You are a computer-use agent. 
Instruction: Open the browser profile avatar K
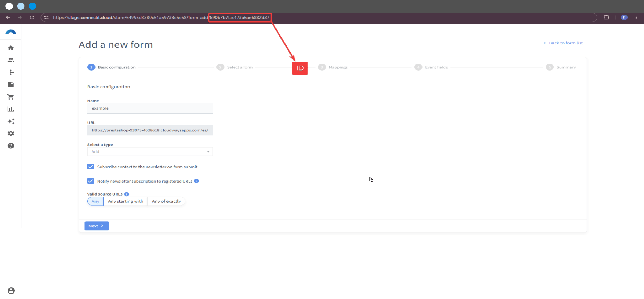(624, 17)
